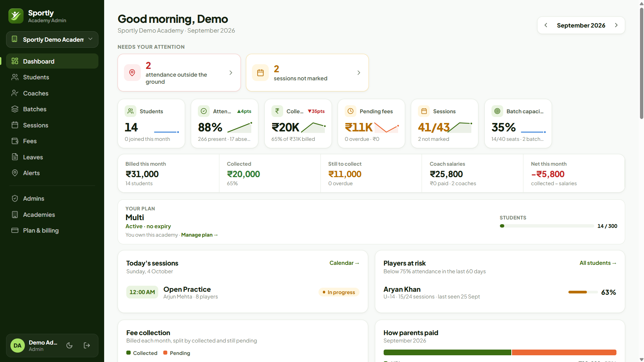Open Aryan Khan at-risk player row
644x362 pixels.
[500, 292]
